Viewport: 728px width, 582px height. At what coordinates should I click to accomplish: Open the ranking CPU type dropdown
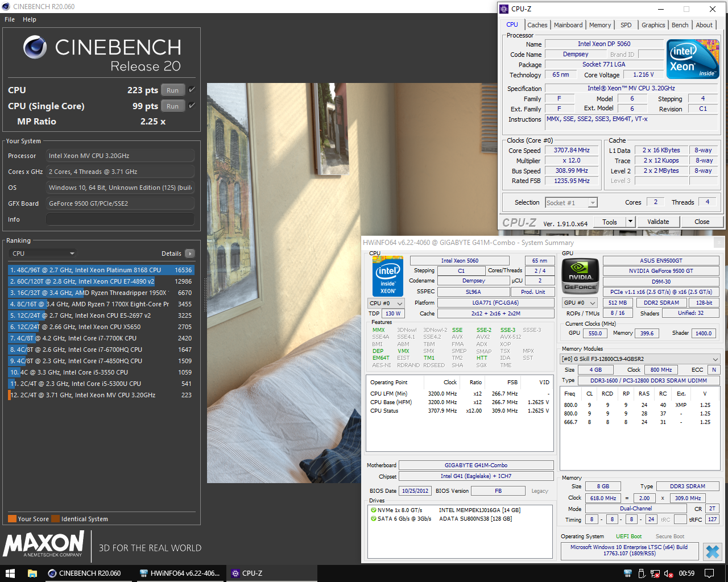[43, 253]
